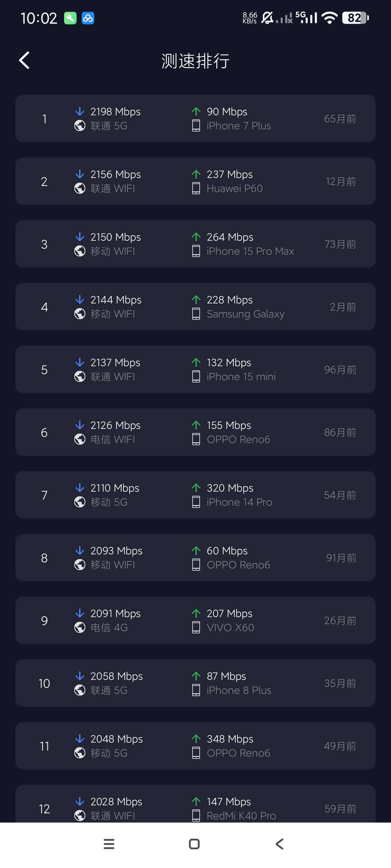The image size is (391, 868).
Task: Tap the upload arrow icon in rank 2
Action: click(x=196, y=174)
